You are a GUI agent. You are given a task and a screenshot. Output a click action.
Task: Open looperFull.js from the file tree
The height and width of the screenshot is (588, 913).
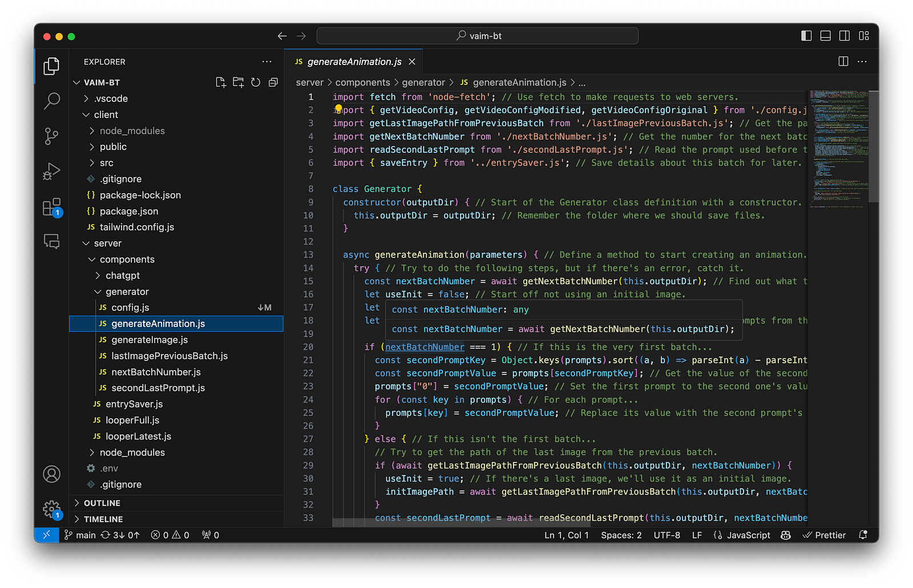tap(132, 420)
